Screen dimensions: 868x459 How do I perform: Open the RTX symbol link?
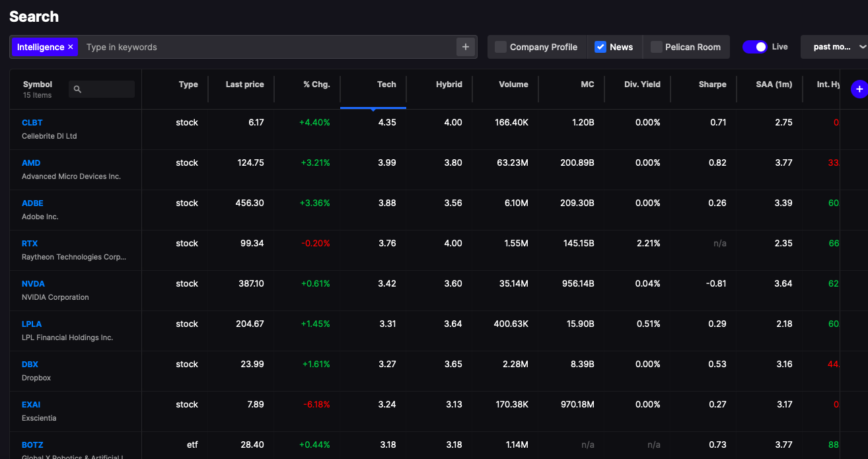point(30,244)
